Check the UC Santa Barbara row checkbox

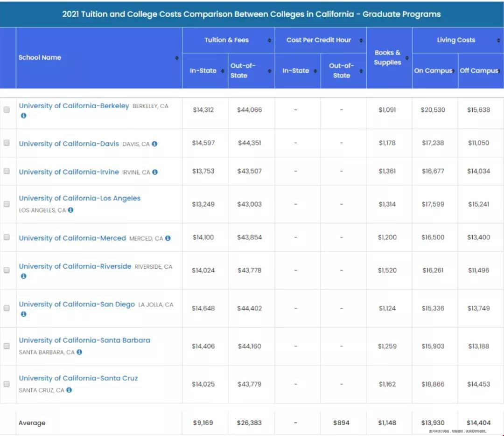pos(7,346)
